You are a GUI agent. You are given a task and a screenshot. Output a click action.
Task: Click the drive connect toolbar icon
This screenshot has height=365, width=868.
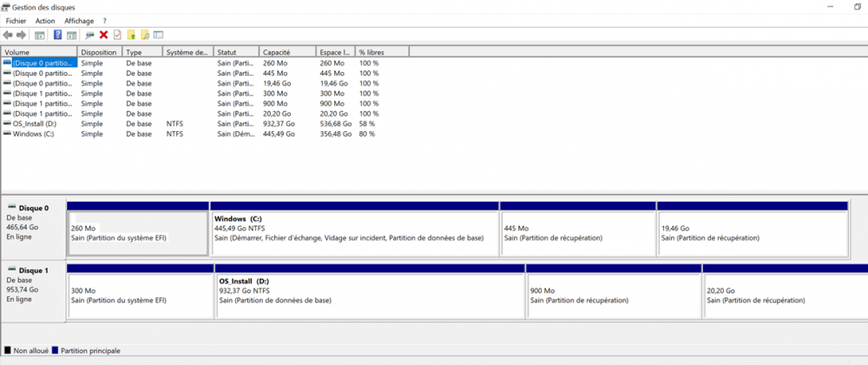tap(89, 35)
